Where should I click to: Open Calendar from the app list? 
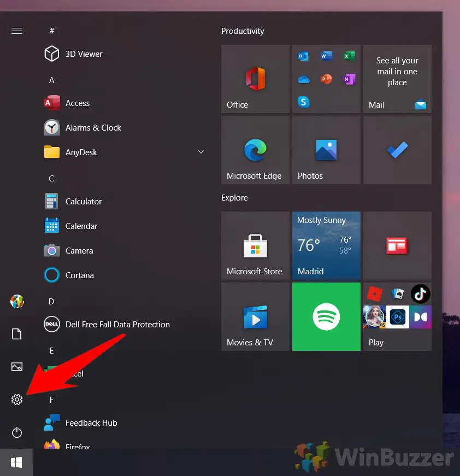(x=125, y=226)
